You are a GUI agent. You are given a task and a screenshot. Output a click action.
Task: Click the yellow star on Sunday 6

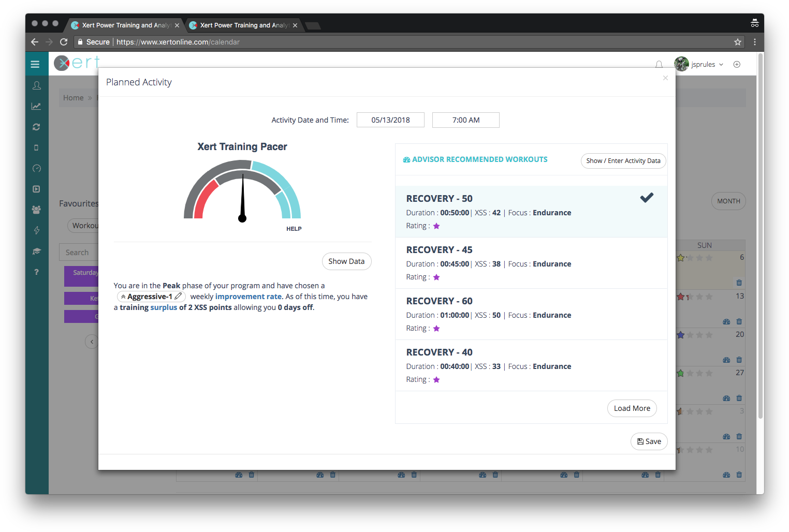(681, 258)
